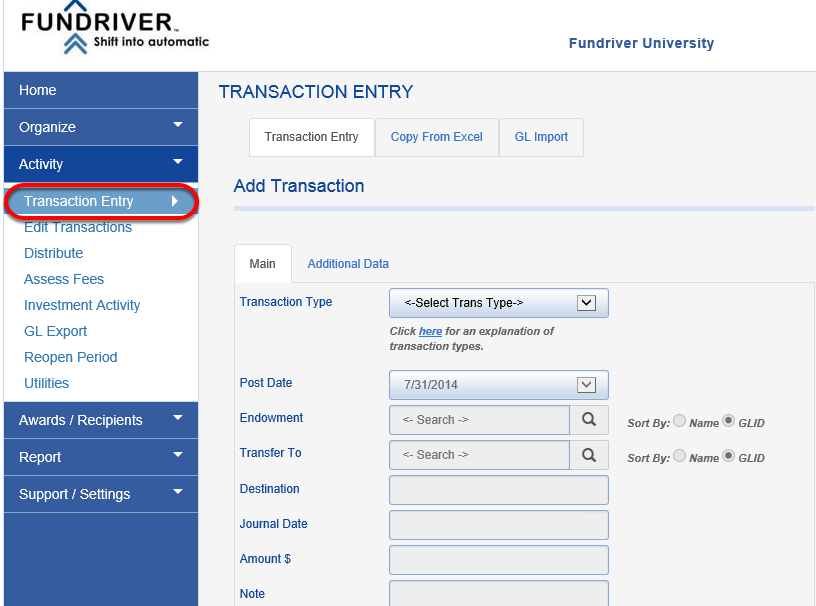Expand the Report menu section
The width and height of the screenshot is (816, 606).
pos(101,457)
